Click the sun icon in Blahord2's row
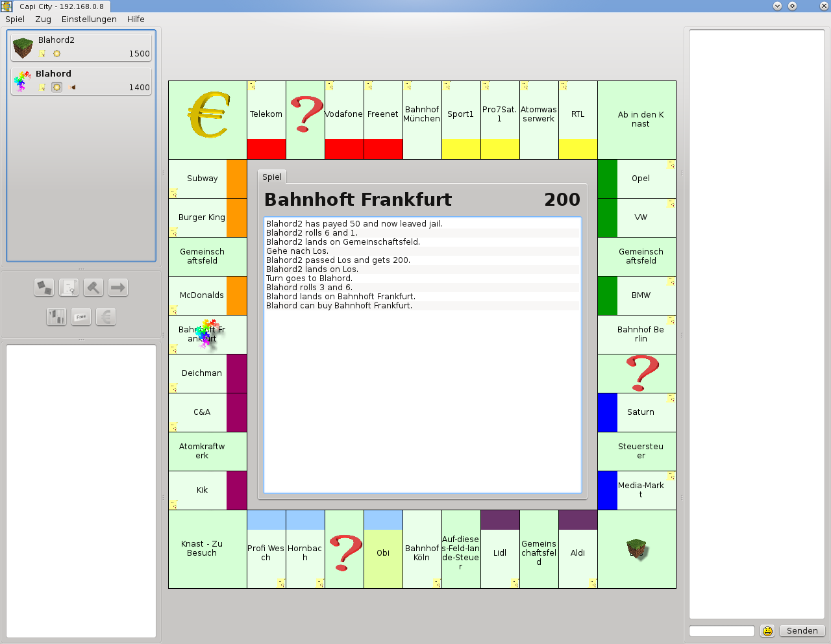This screenshot has height=644, width=831. [x=56, y=54]
